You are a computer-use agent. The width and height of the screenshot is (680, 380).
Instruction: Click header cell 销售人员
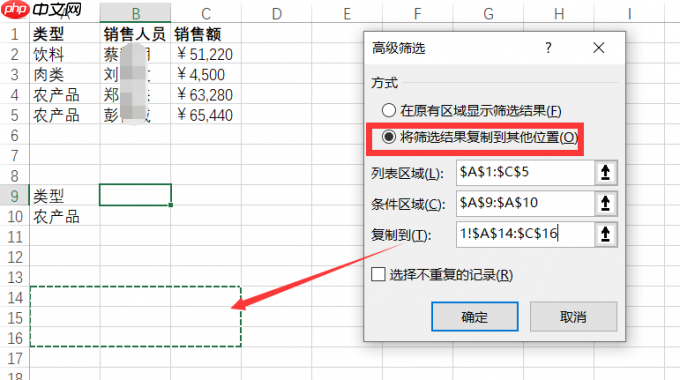click(x=135, y=34)
